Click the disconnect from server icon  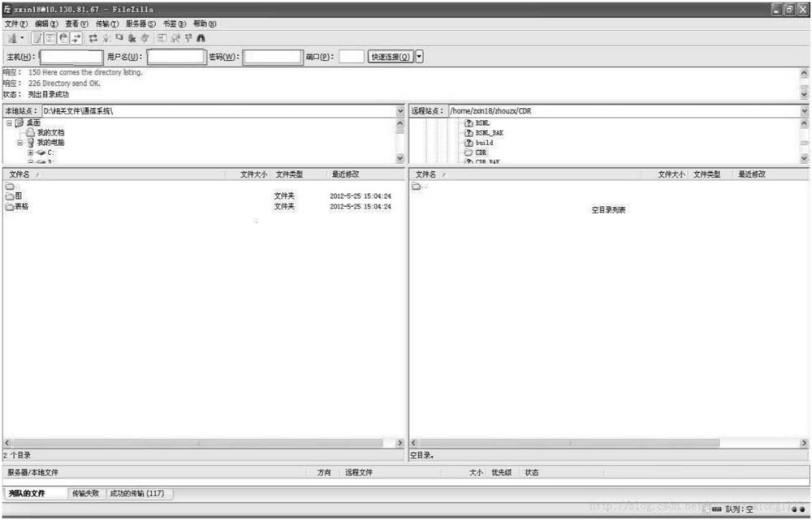[132, 38]
